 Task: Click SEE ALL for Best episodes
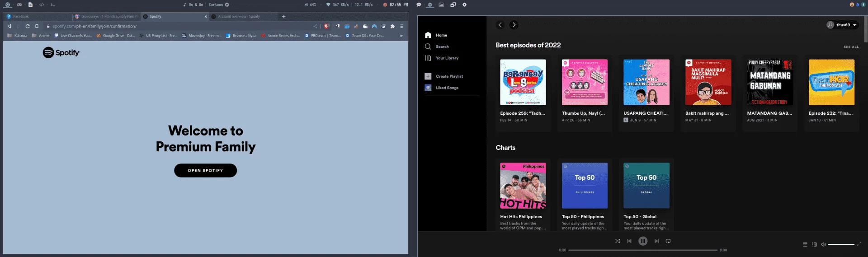851,47
